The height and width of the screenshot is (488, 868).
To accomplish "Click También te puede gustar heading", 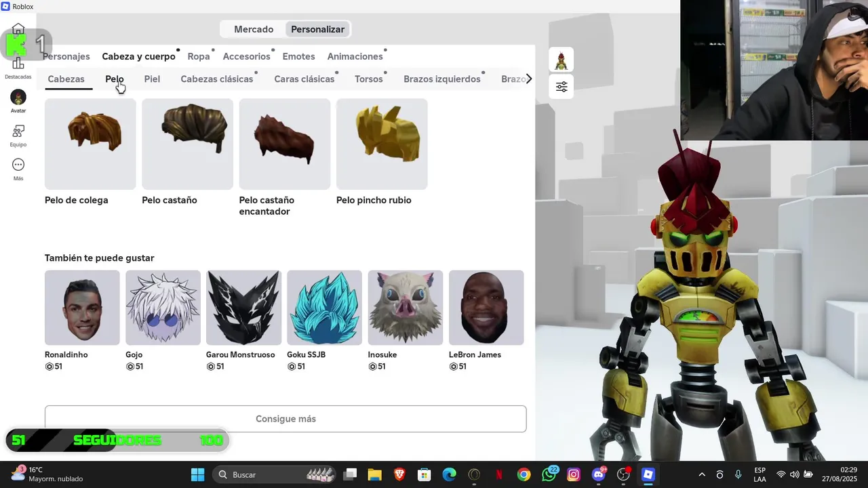I will tap(100, 258).
